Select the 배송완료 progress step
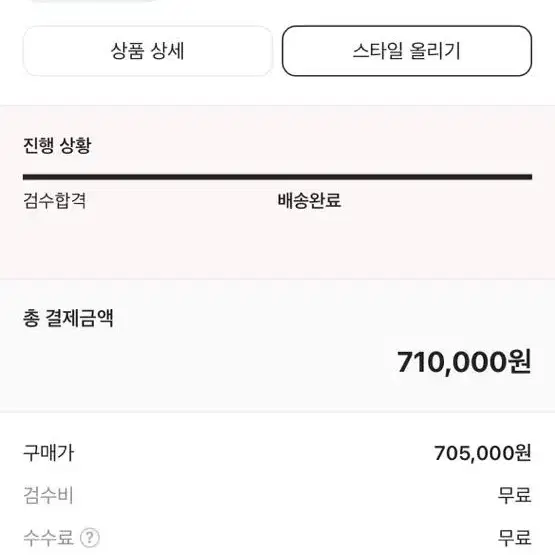Viewport: 555px width, 555px height. click(309, 201)
